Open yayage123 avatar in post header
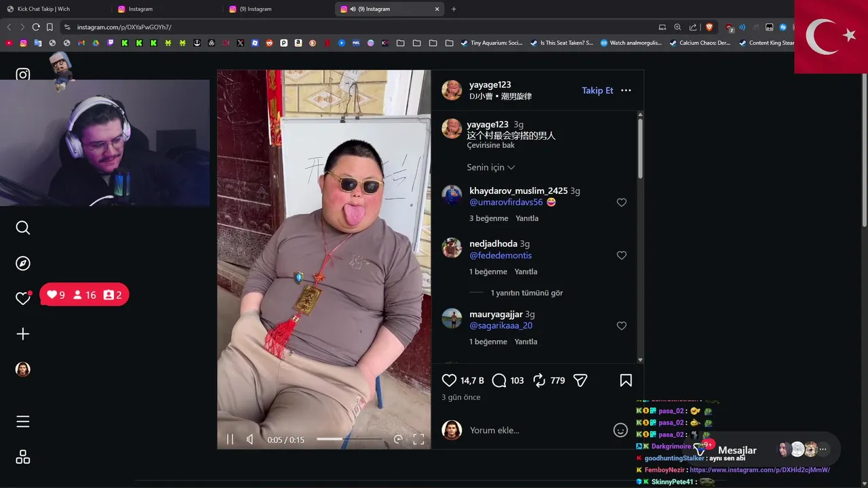 click(x=452, y=90)
